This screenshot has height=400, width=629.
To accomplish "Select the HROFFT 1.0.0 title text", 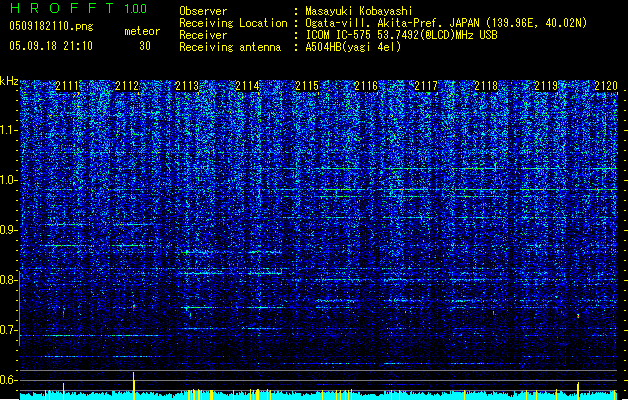I will pyautogui.click(x=78, y=8).
